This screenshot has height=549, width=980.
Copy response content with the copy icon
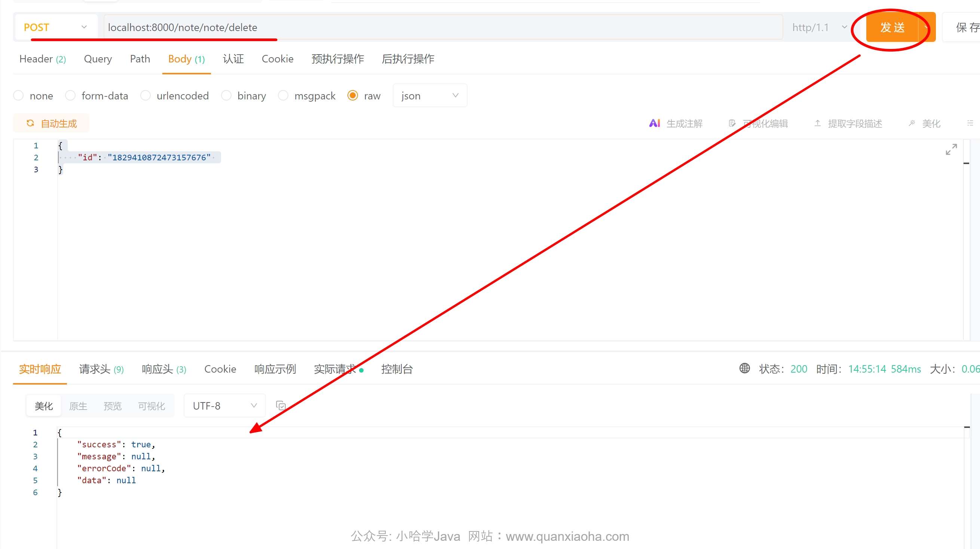point(281,405)
